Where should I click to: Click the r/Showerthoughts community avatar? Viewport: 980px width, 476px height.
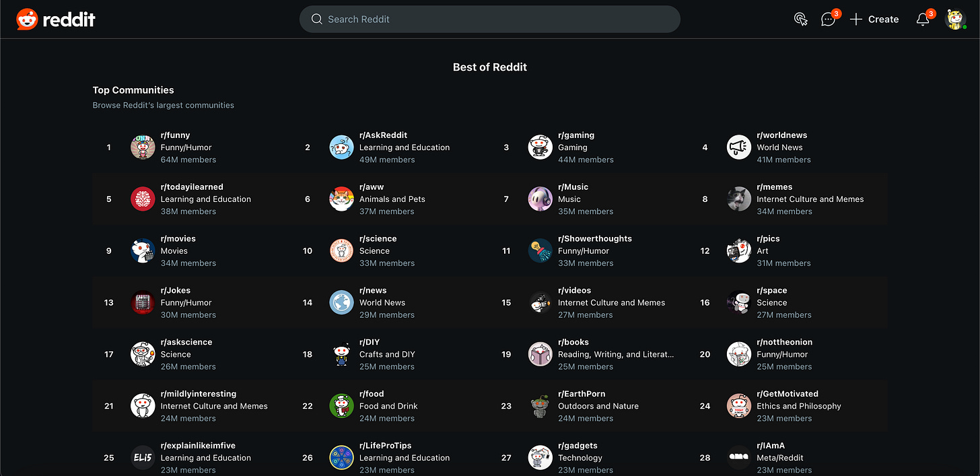coord(540,250)
